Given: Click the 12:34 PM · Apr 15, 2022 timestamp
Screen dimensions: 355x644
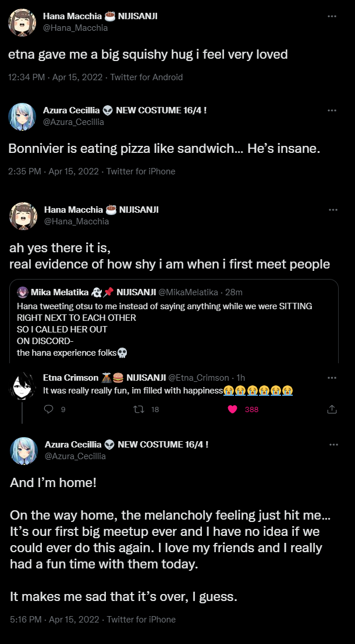Looking at the screenshot, I should pyautogui.click(x=55, y=77).
